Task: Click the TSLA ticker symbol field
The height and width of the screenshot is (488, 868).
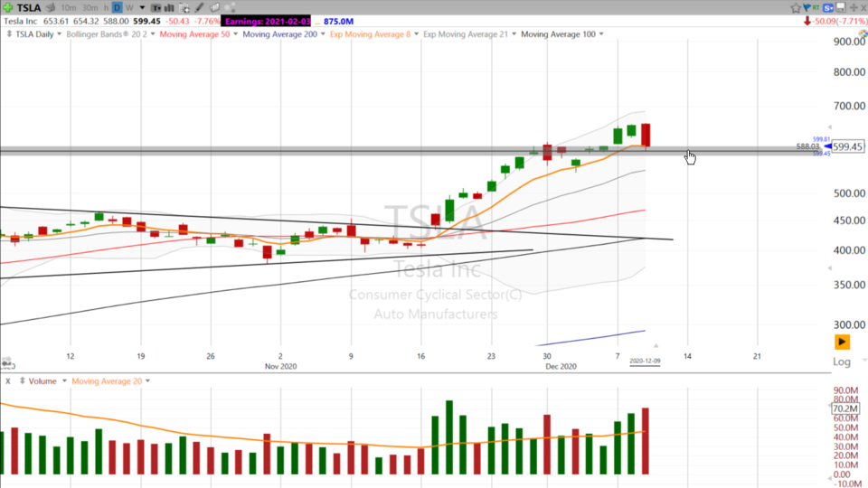Action: (29, 8)
